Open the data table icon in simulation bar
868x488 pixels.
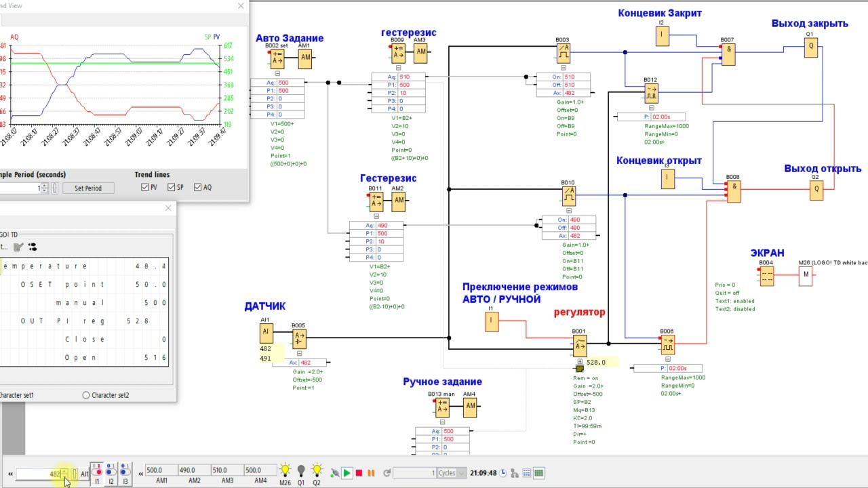(x=527, y=473)
